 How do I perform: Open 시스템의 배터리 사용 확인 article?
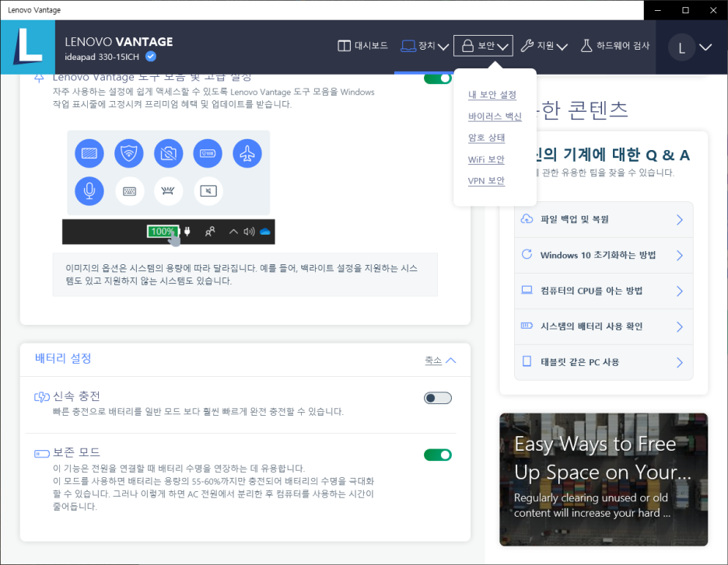coord(604,326)
